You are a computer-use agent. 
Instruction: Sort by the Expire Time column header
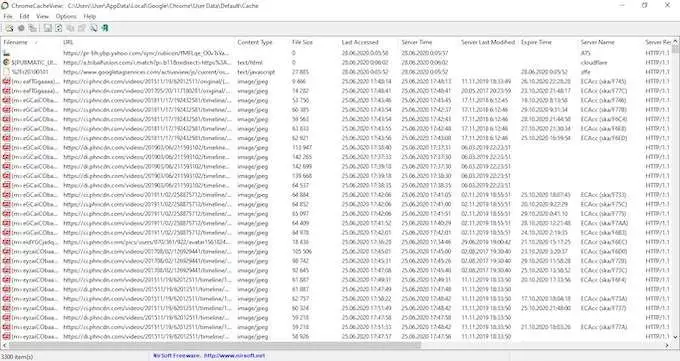coord(548,42)
